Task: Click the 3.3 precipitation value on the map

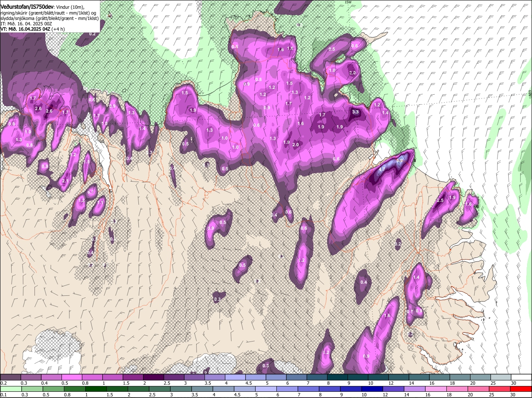Action: click(355, 112)
